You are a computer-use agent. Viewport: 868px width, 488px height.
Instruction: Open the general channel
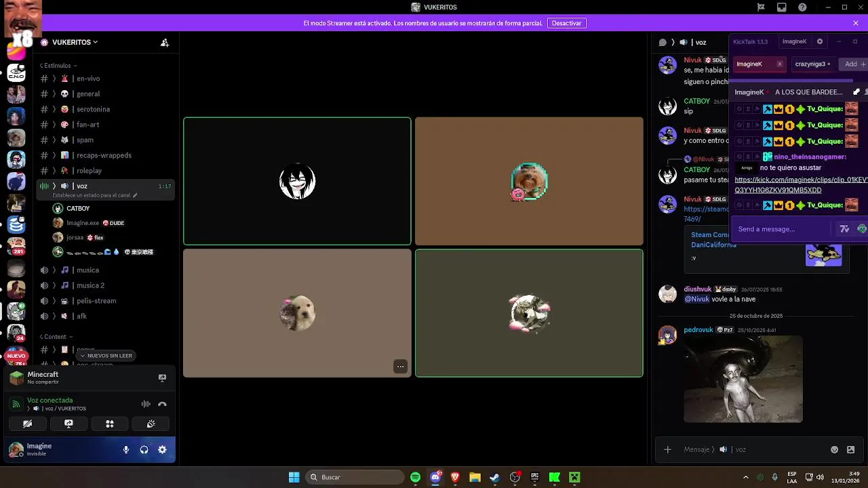coord(106,94)
